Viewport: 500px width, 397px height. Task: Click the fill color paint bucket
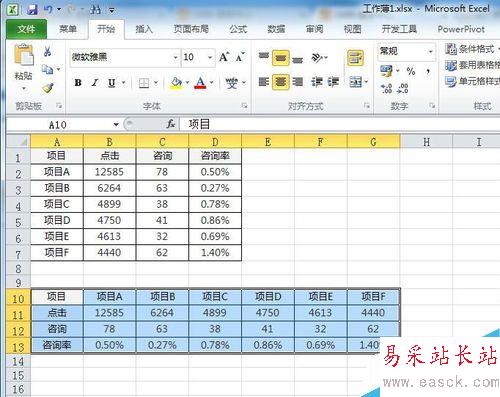point(176,83)
